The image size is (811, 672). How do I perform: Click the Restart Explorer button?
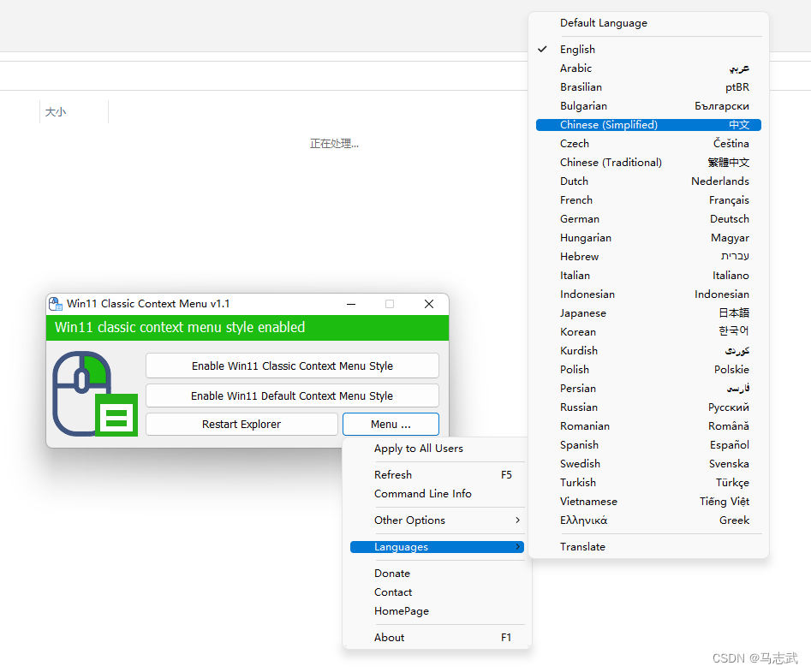pyautogui.click(x=242, y=423)
